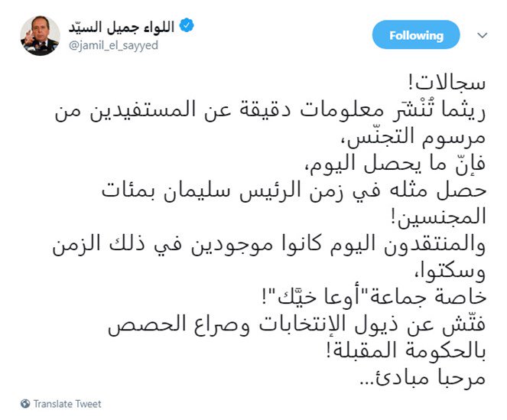Image resolution: width=507 pixels, height=420 pixels.
Task: Click the blue verified badge icon
Action: point(186,27)
